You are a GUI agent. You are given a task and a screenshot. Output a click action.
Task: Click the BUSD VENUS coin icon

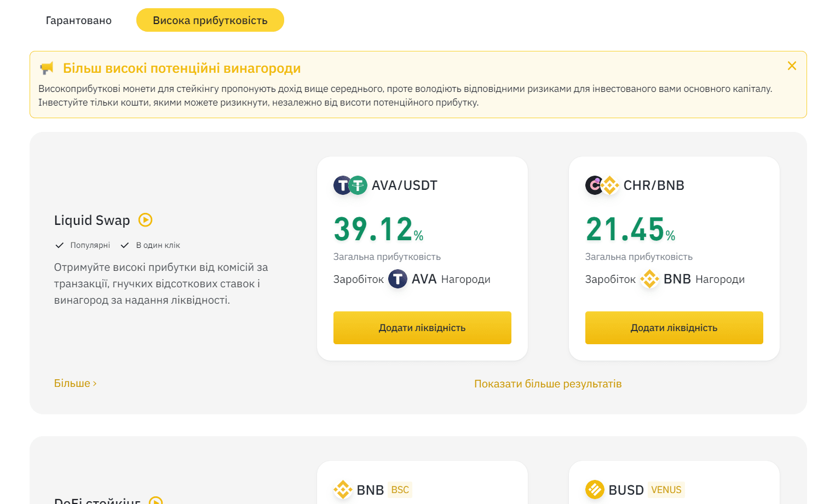595,489
